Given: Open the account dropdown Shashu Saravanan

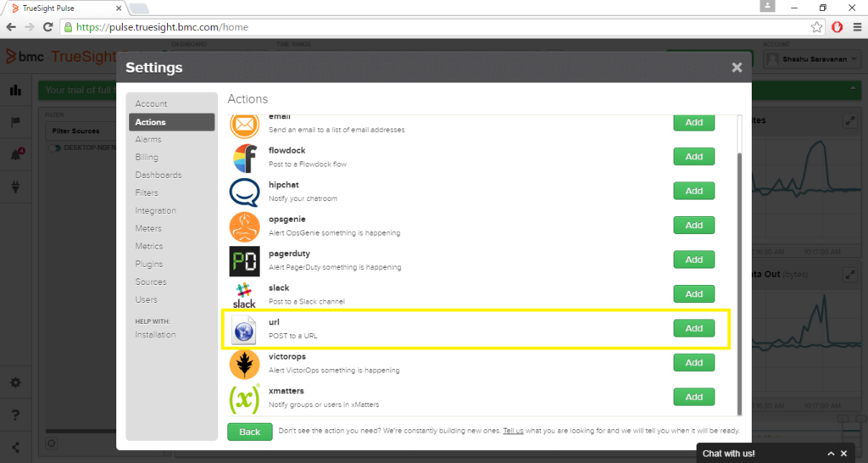Looking at the screenshot, I should [x=811, y=59].
